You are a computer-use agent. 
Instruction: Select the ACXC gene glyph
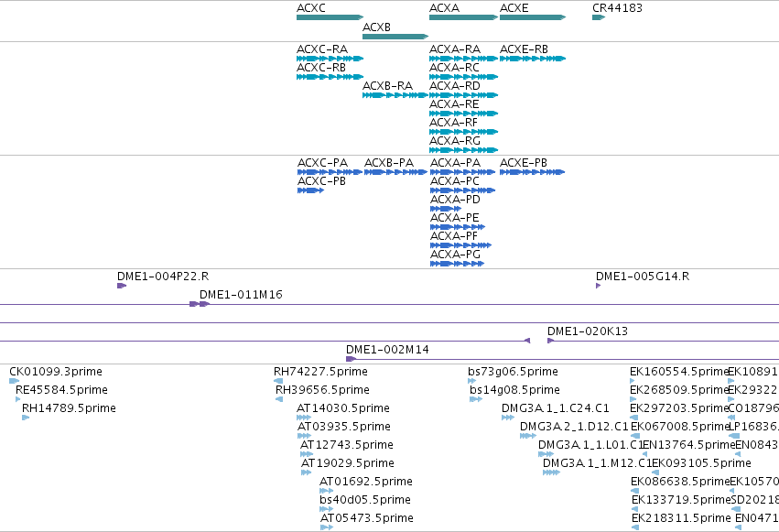point(330,17)
